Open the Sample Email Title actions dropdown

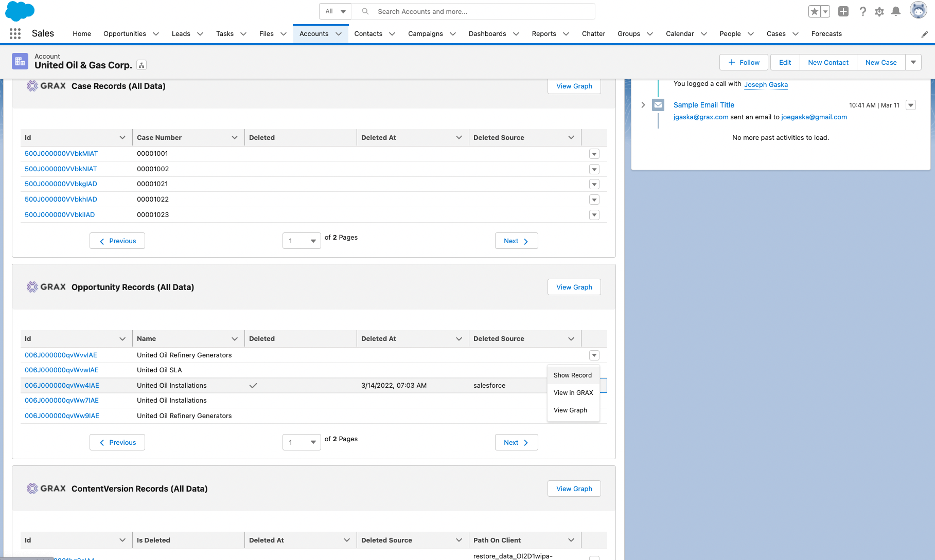(911, 105)
